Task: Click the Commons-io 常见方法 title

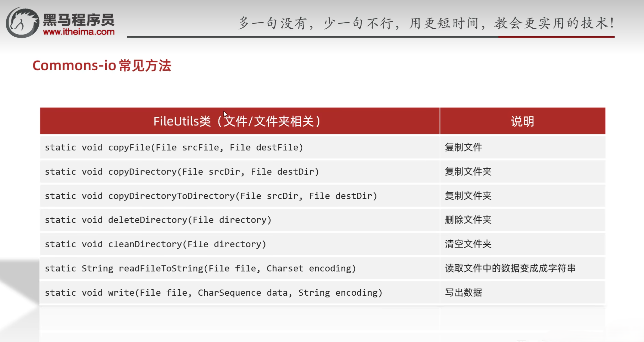Action: click(102, 66)
